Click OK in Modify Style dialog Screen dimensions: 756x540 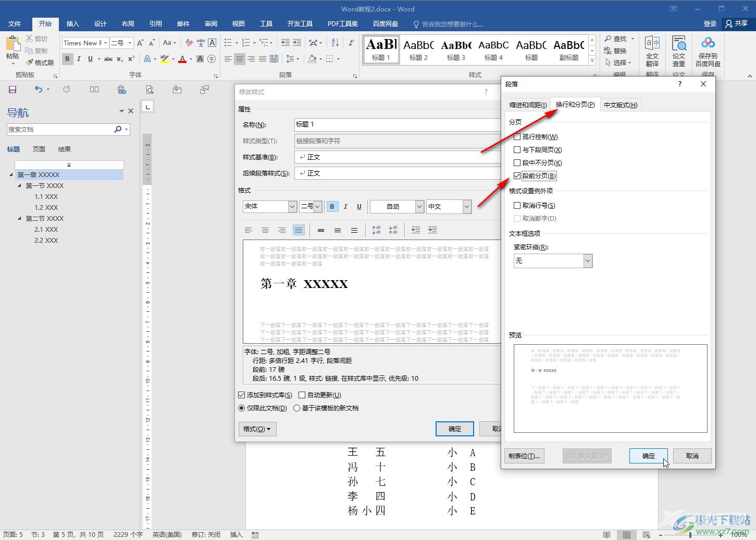pyautogui.click(x=455, y=429)
